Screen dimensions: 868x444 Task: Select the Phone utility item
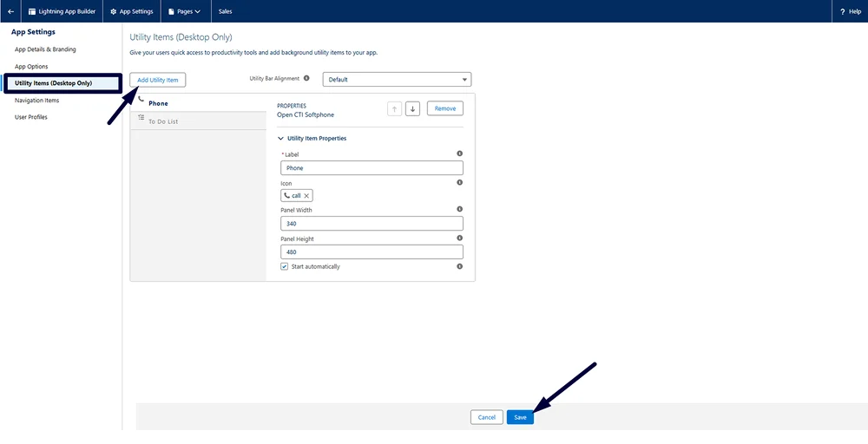click(x=198, y=103)
